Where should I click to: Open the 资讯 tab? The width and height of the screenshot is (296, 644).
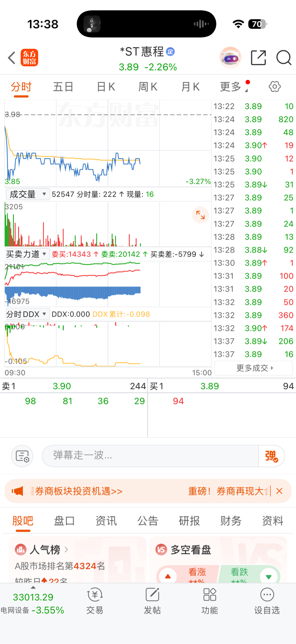click(106, 521)
